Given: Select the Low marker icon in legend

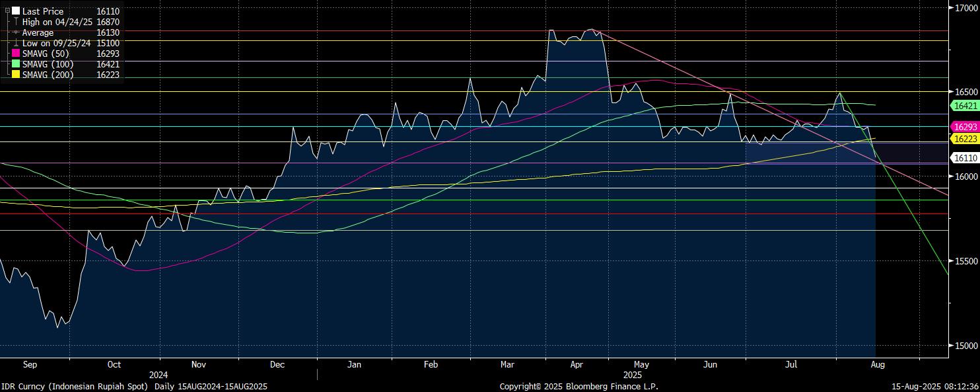Looking at the screenshot, I should [x=16, y=43].
